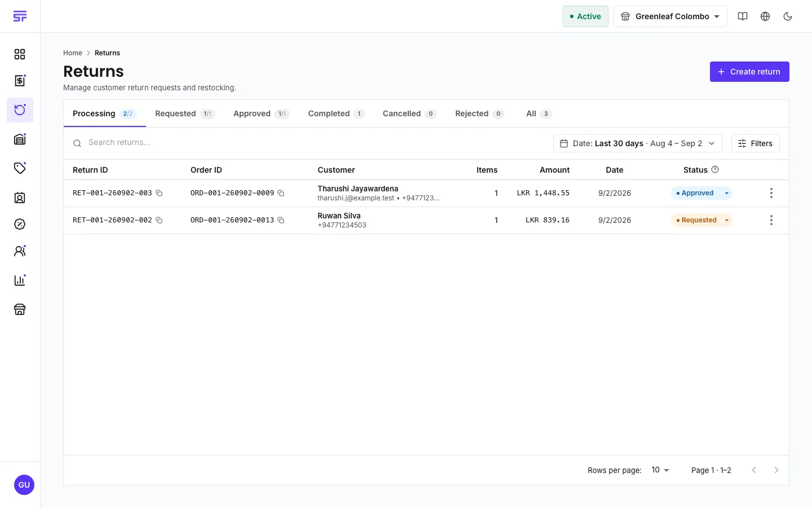Click Page 1 · 1–2 indicator
Screen dimensions: 812x508
(711, 470)
